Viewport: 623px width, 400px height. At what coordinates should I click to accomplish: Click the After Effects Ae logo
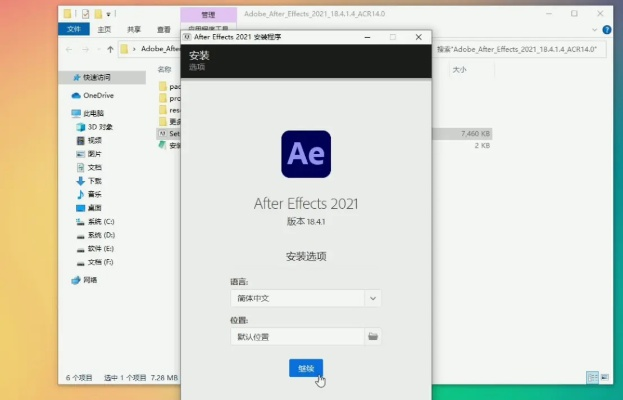tap(306, 154)
